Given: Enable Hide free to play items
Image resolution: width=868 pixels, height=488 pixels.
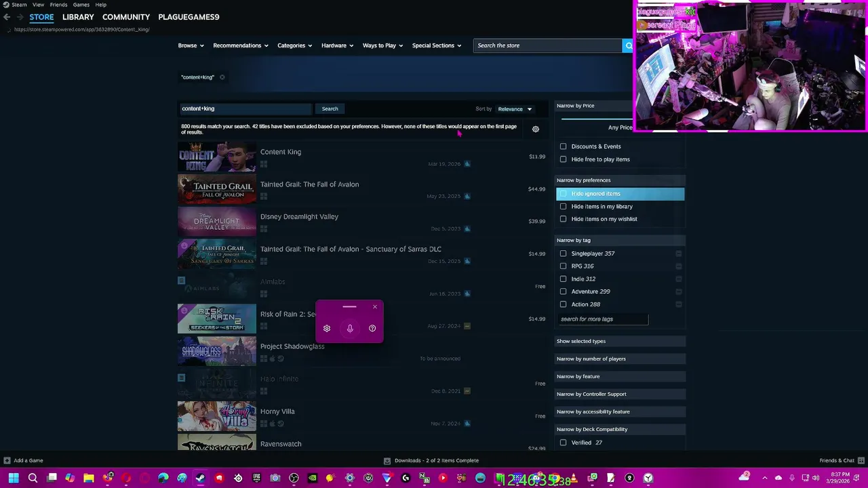Looking at the screenshot, I should [x=563, y=159].
